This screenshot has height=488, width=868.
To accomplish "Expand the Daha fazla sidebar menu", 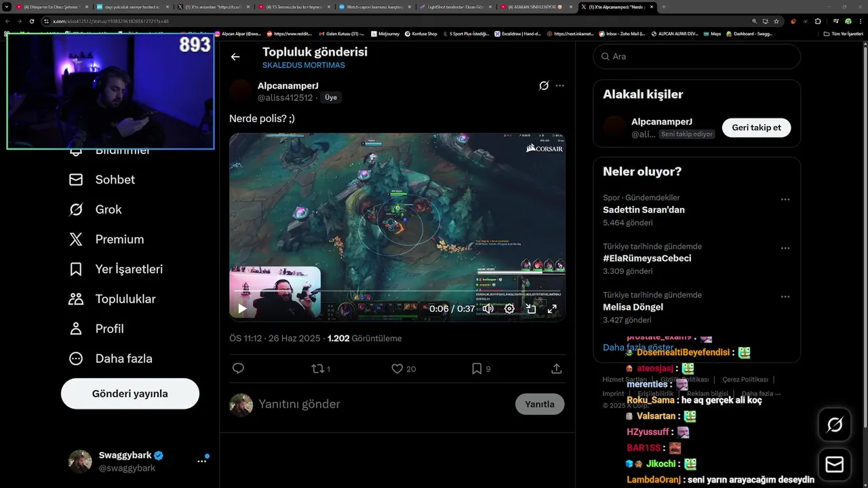I will (111, 359).
